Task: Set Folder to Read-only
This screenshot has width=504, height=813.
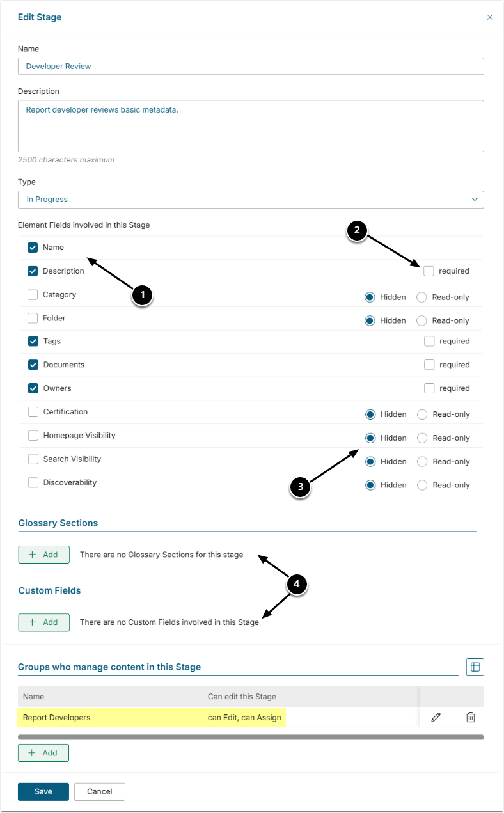Action: [x=422, y=320]
